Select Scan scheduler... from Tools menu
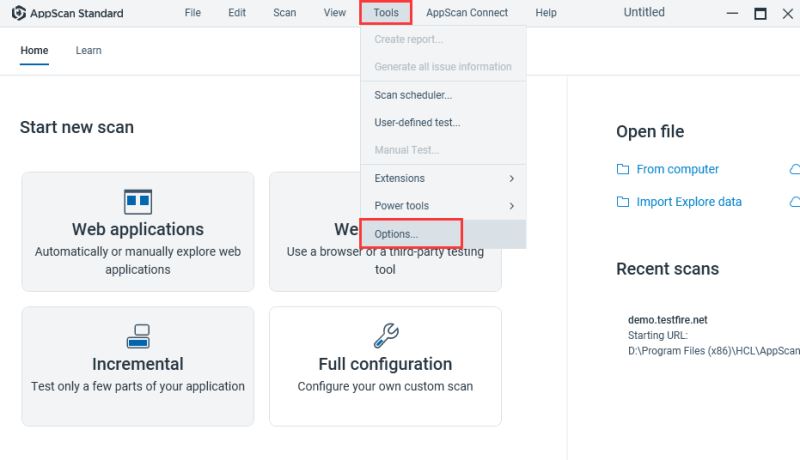The width and height of the screenshot is (800, 460). point(443,95)
